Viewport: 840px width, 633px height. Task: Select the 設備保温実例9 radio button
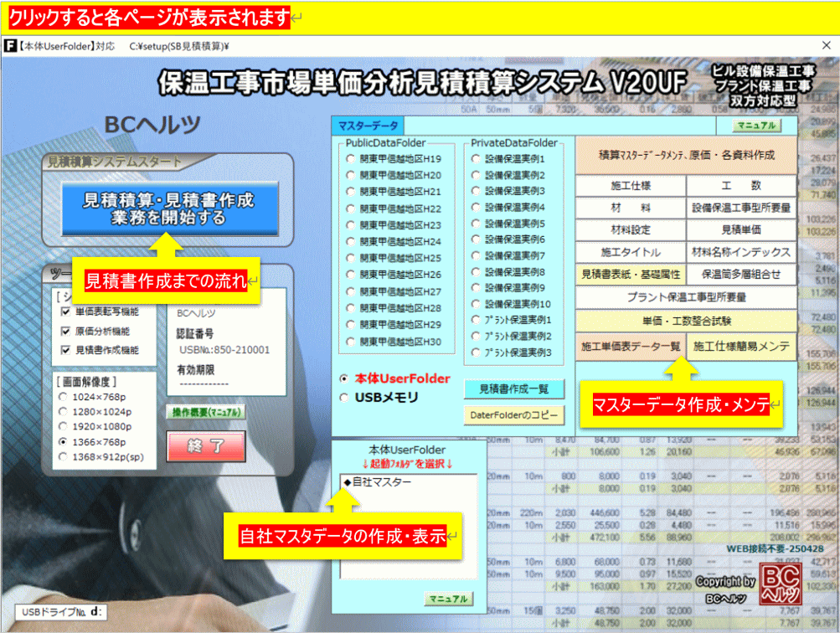pos(476,288)
